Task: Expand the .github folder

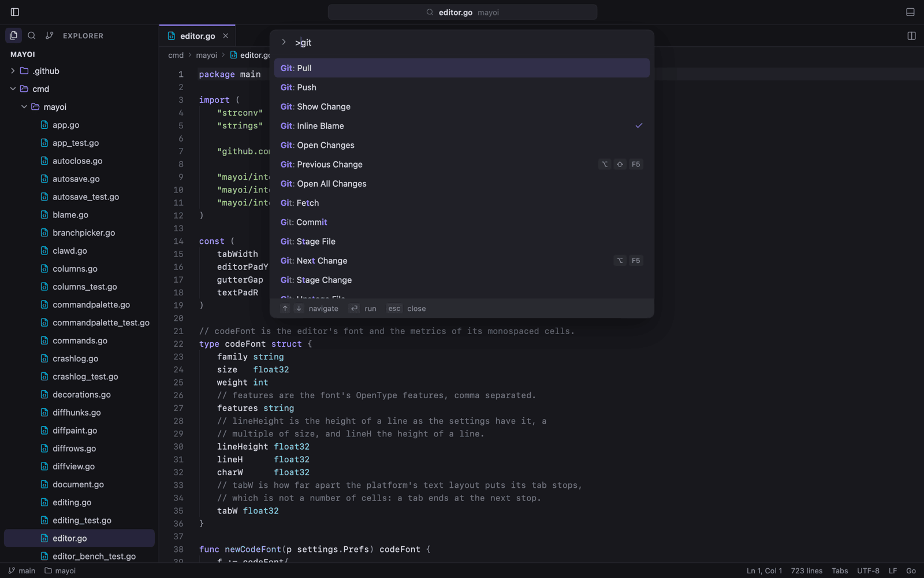Action: [79, 71]
